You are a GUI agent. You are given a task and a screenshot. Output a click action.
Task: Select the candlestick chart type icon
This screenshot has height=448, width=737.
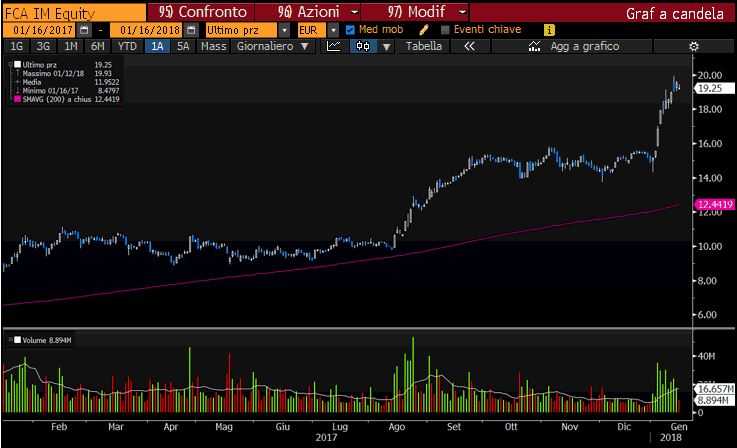coord(363,46)
